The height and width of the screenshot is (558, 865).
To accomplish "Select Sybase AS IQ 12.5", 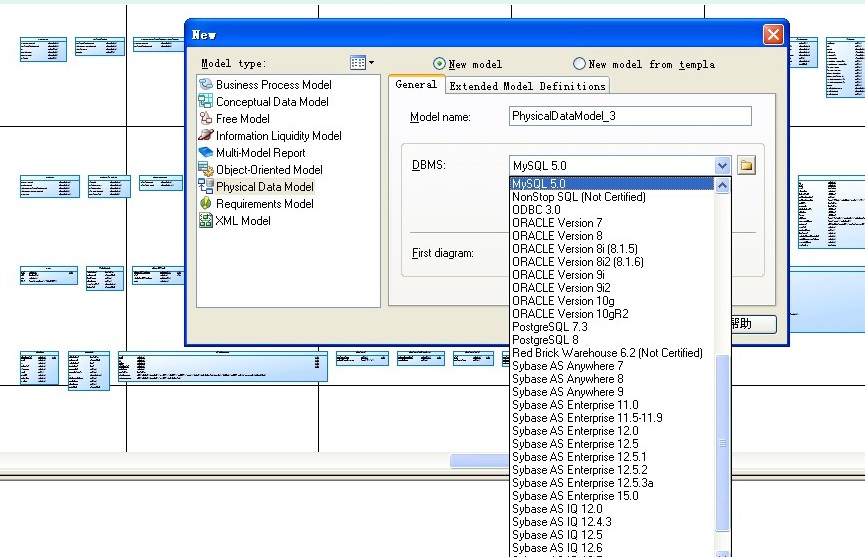I will pyautogui.click(x=612, y=534).
